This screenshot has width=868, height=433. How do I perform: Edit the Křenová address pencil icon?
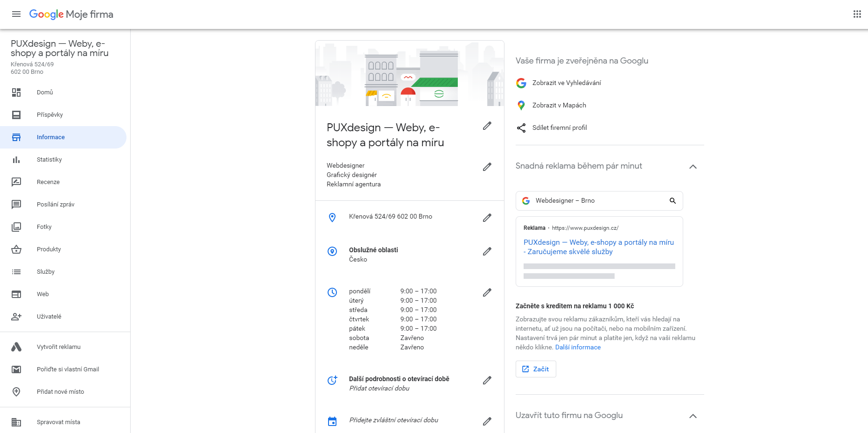pos(487,218)
